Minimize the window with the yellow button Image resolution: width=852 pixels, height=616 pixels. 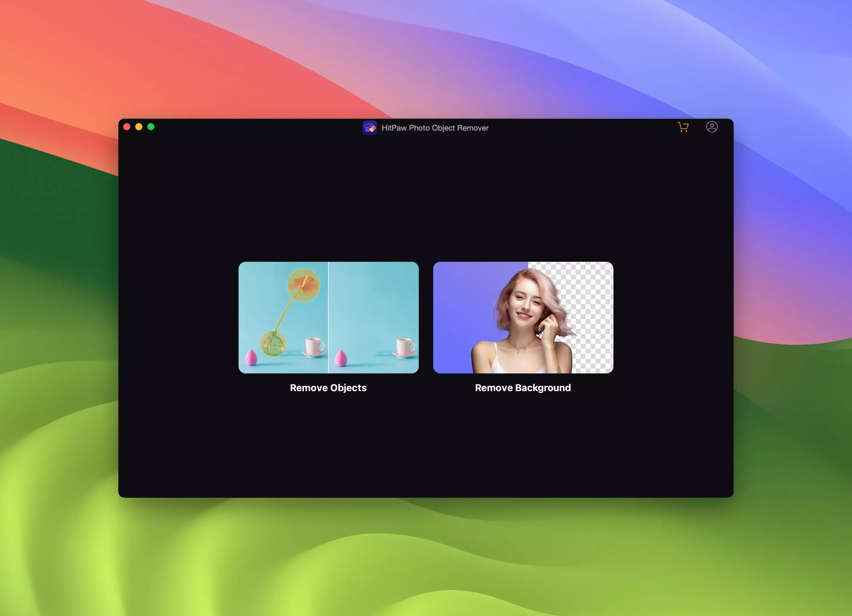[x=139, y=127]
